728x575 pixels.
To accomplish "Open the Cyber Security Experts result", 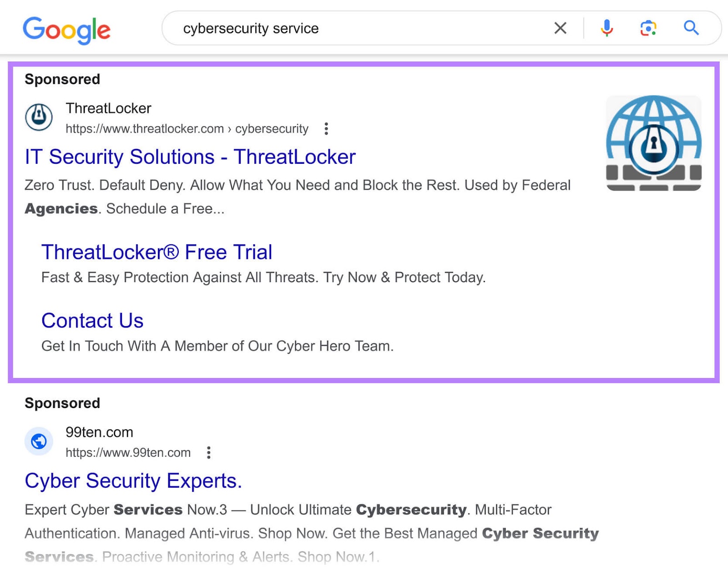I will coord(133,481).
